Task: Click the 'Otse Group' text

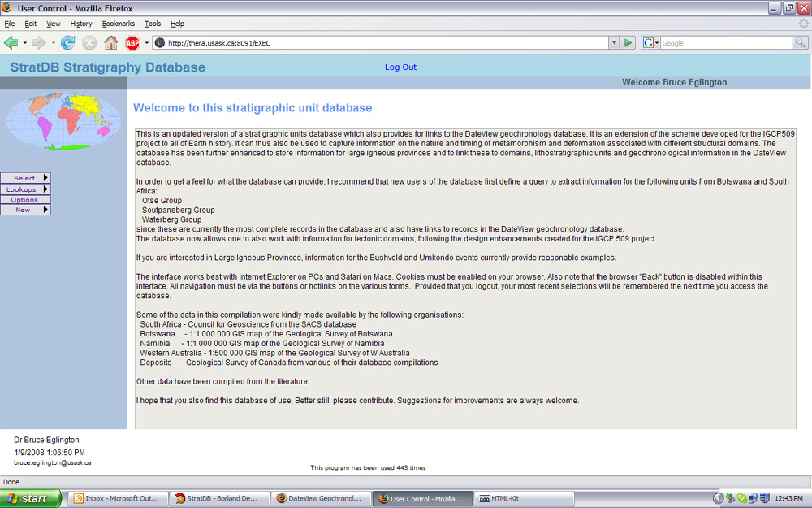Action: (162, 201)
